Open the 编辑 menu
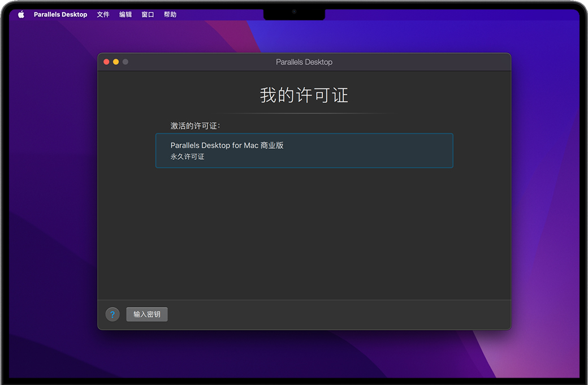Image resolution: width=588 pixels, height=385 pixels. click(x=126, y=15)
